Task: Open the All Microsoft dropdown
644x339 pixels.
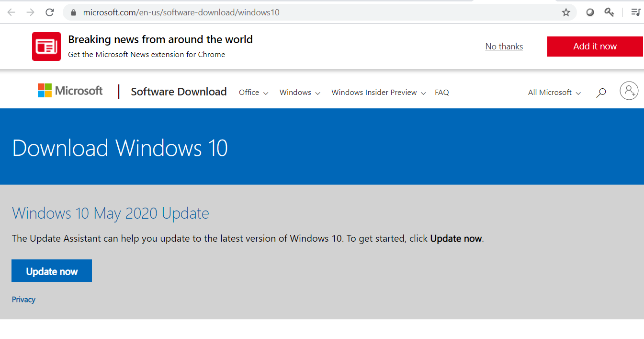Action: point(554,93)
